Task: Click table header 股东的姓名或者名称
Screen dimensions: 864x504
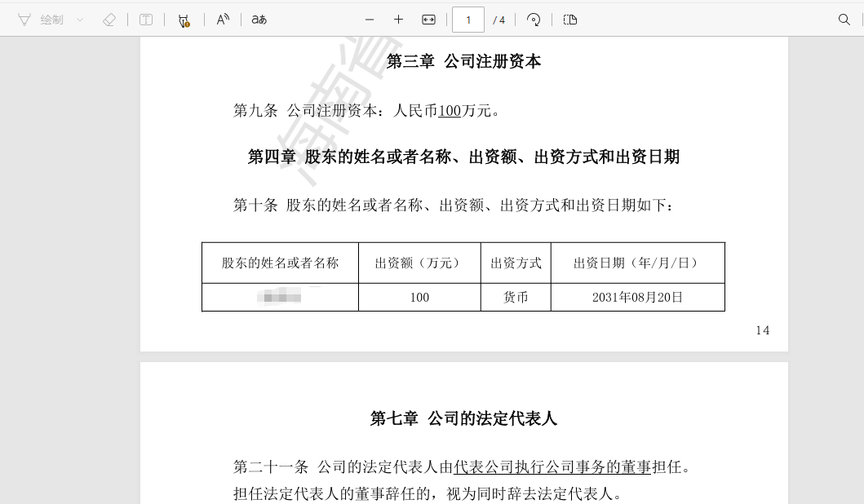Action: coord(280,263)
